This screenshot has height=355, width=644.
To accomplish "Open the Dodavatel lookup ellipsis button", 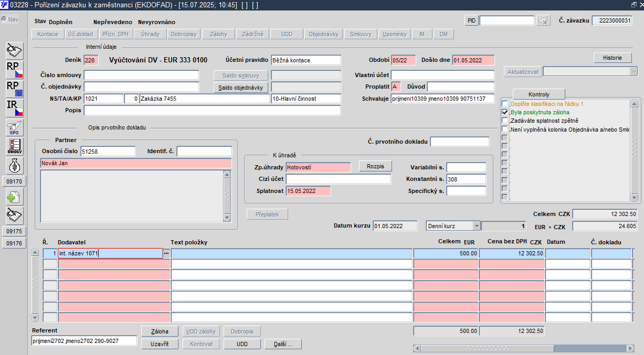I will click(x=166, y=253).
